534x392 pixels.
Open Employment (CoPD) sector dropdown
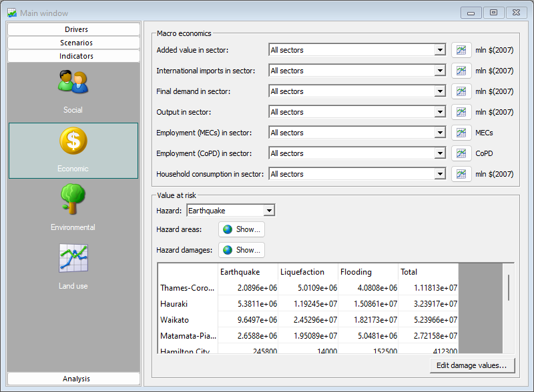click(x=440, y=153)
